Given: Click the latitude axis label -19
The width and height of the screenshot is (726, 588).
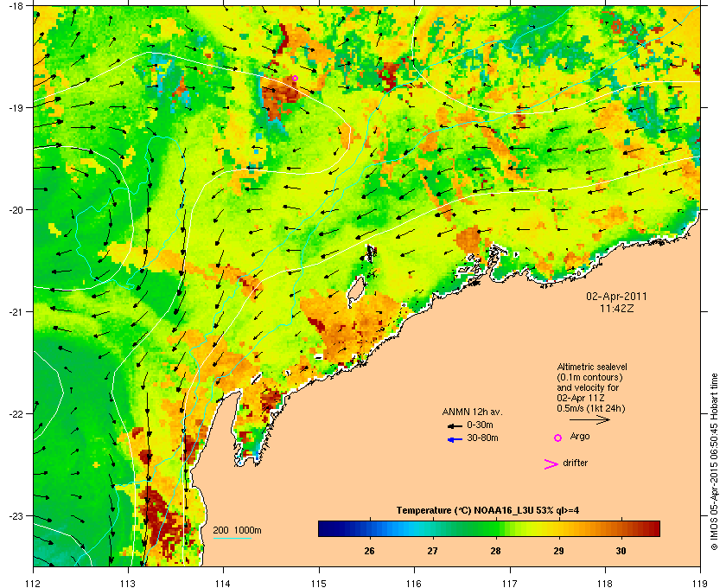Looking at the screenshot, I should [16, 107].
